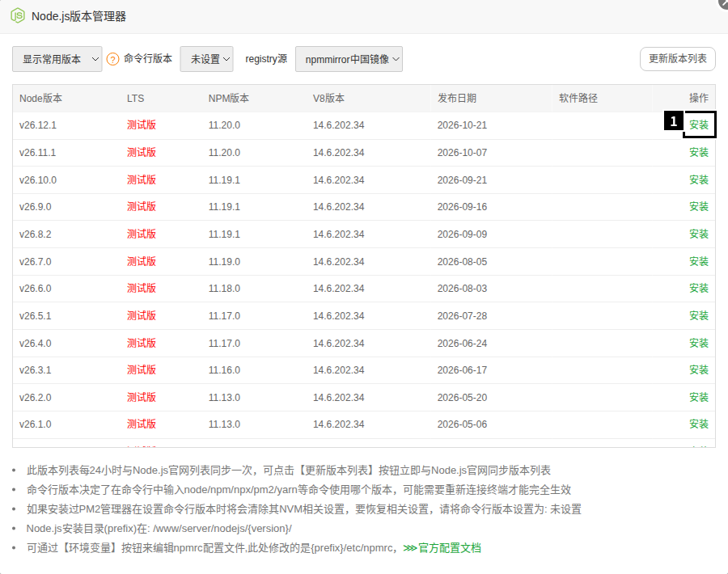Click release date 2026-06-24

point(462,344)
